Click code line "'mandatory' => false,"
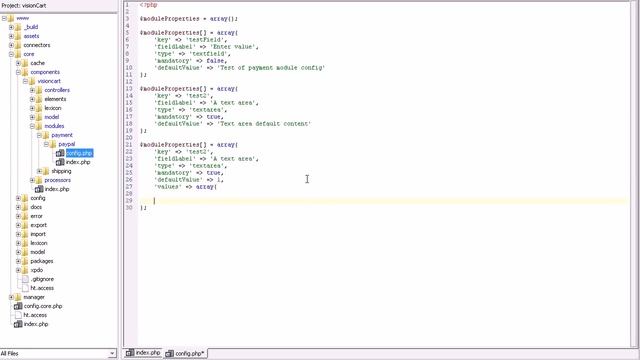 pyautogui.click(x=190, y=60)
